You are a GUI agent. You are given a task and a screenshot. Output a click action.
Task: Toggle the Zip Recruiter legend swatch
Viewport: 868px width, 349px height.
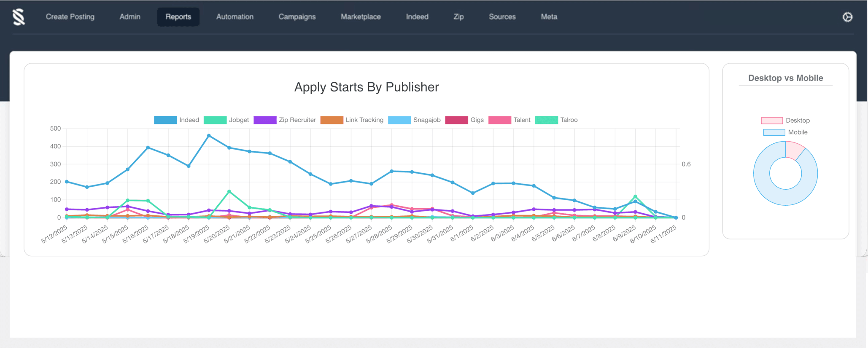point(265,120)
